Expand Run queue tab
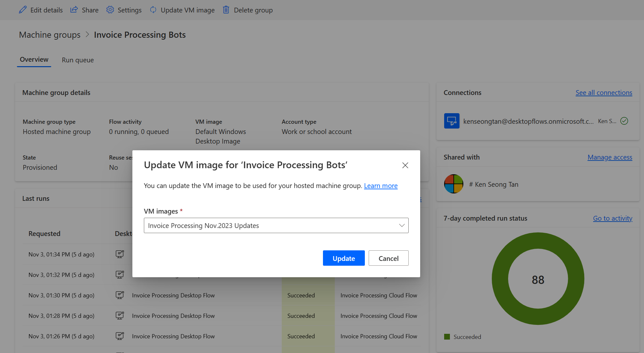The image size is (644, 353). (x=77, y=59)
